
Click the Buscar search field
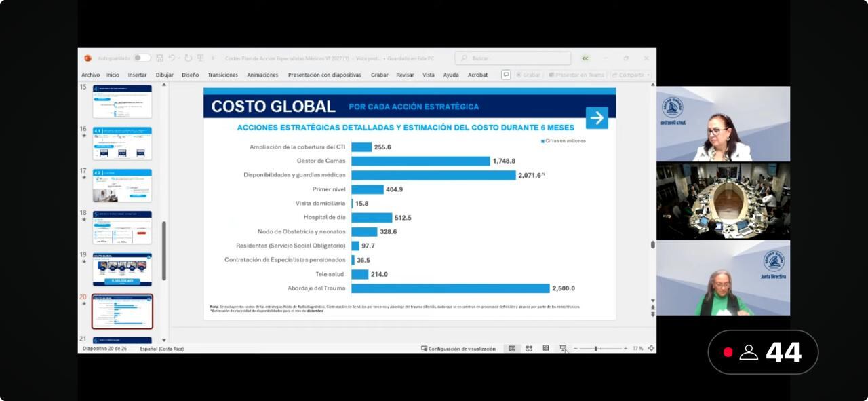[x=513, y=58]
